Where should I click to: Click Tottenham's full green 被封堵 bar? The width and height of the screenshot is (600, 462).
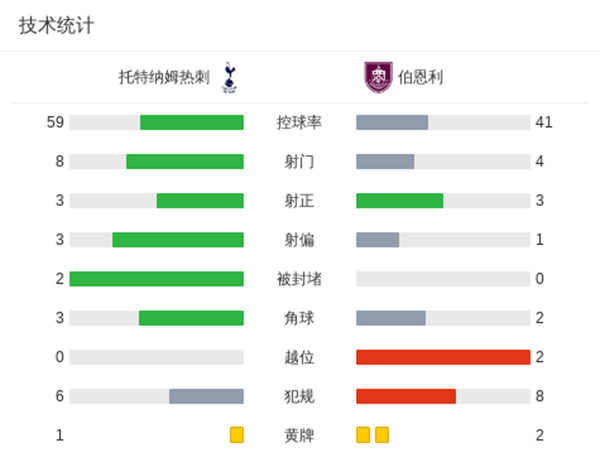pos(157,279)
